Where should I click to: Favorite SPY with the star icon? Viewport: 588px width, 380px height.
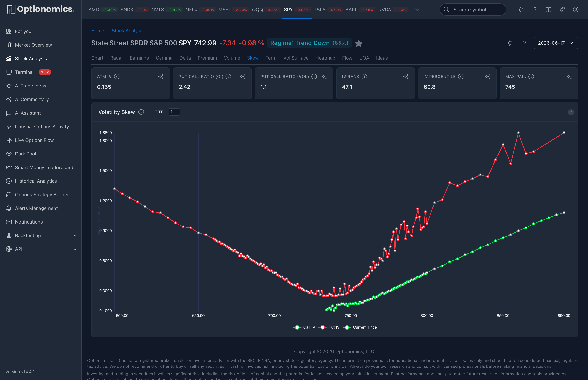pos(358,43)
